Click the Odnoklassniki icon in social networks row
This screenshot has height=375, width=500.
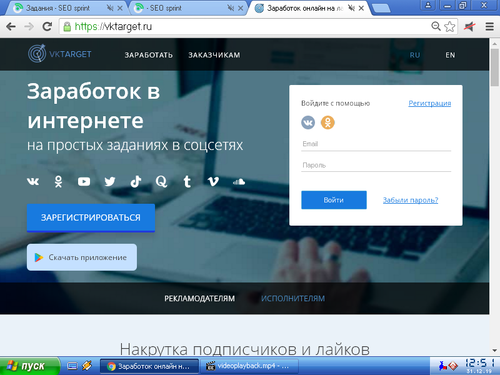pos(58,182)
